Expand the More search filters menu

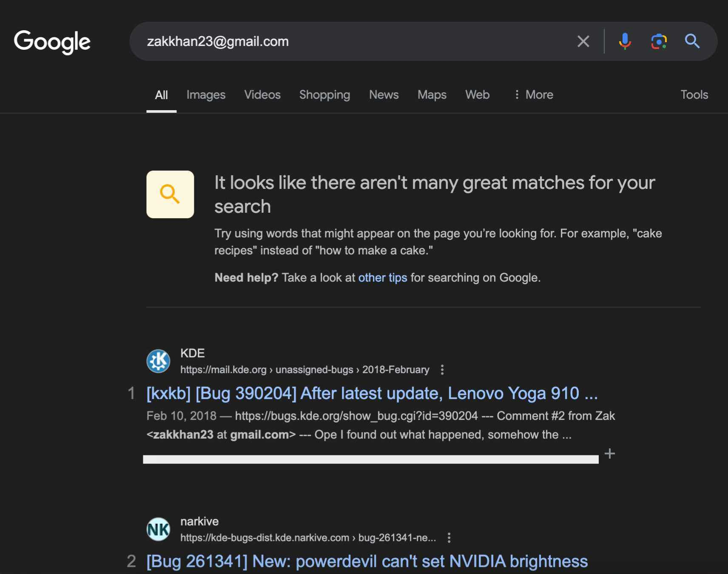tap(534, 94)
